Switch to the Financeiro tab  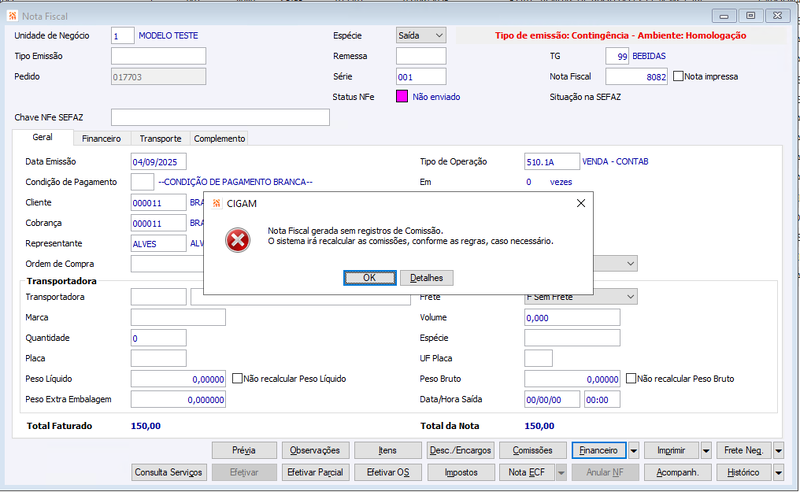[102, 138]
